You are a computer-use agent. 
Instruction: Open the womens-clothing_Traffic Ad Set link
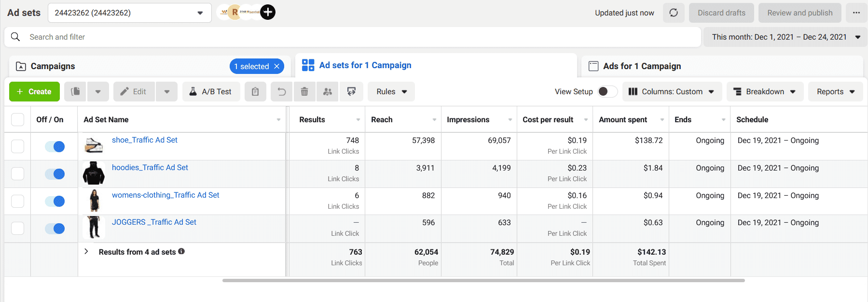pyautogui.click(x=165, y=195)
